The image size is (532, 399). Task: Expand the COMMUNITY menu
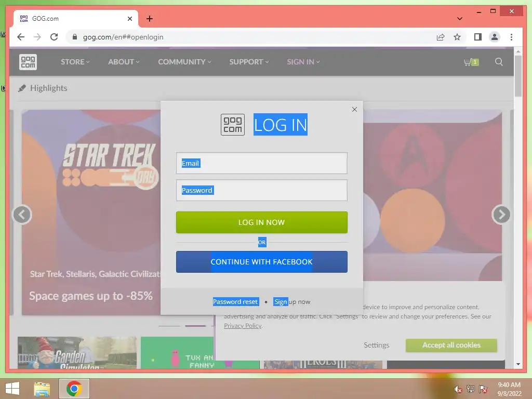[x=184, y=62]
